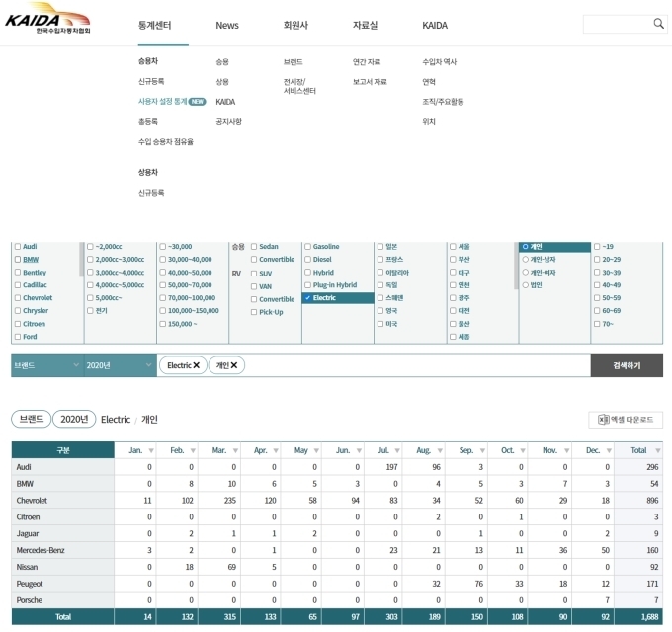The image size is (672, 632).
Task: Check the Sedan body type checkbox
Action: pos(254,246)
